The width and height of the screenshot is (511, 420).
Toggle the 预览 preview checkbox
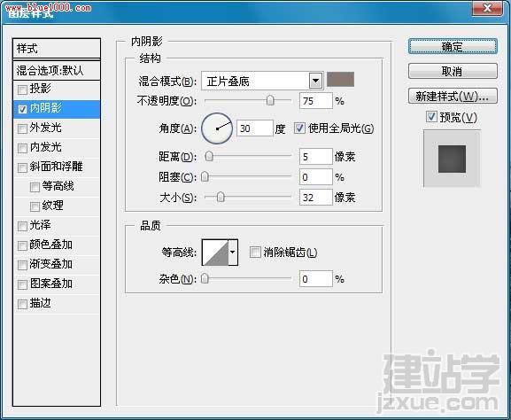coord(431,117)
